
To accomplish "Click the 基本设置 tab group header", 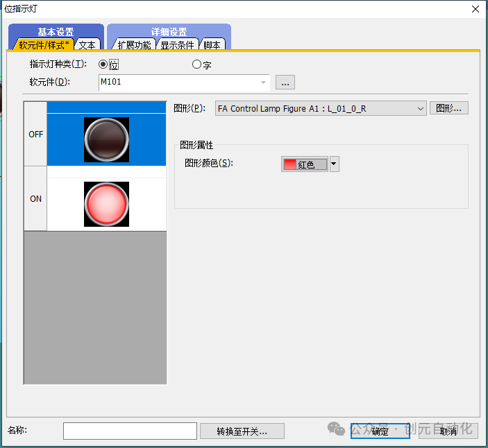I will (56, 31).
